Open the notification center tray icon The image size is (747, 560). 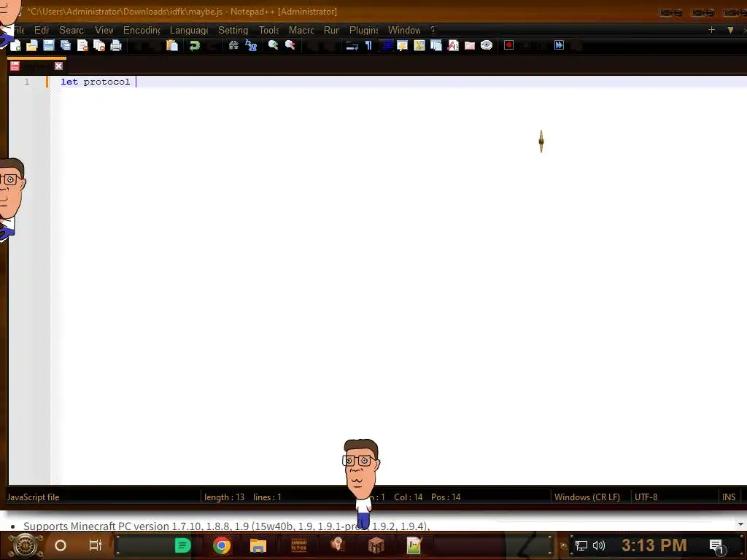point(716,545)
